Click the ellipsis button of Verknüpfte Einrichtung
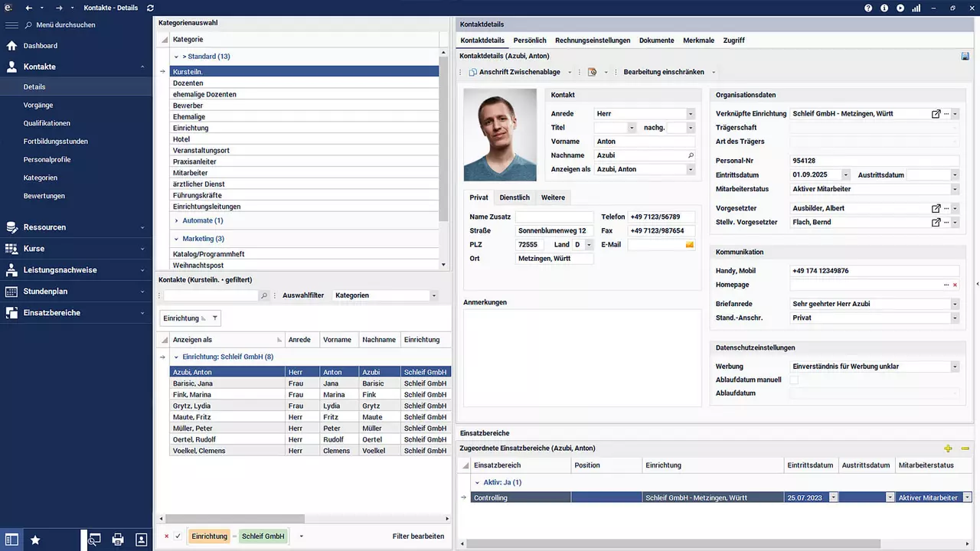 (x=946, y=114)
